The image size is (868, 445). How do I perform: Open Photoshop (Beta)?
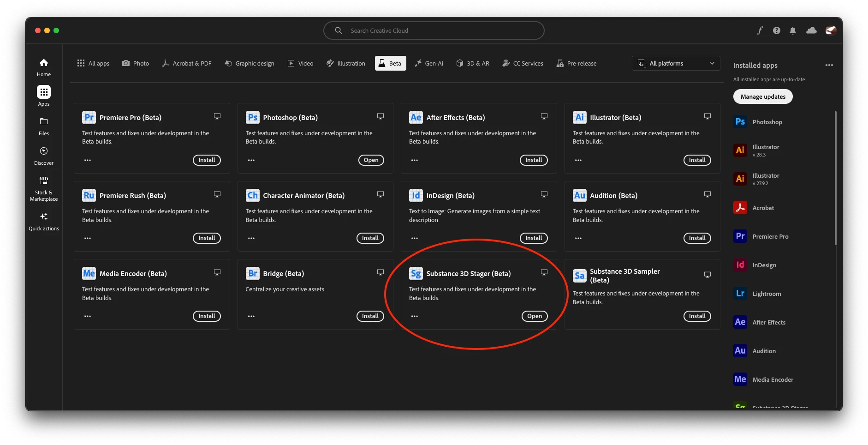click(x=371, y=160)
